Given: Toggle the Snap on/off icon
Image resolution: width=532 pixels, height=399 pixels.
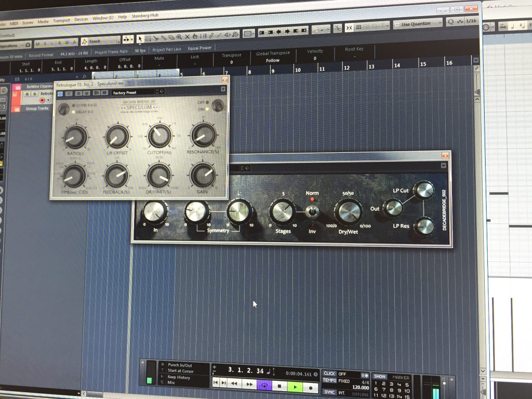Looking at the screenshot, I should (349, 28).
